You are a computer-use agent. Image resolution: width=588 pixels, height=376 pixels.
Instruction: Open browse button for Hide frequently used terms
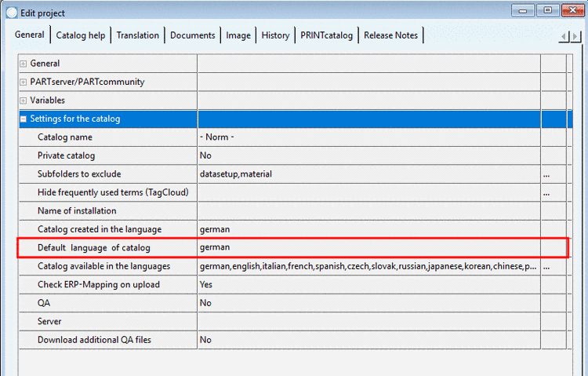point(546,193)
